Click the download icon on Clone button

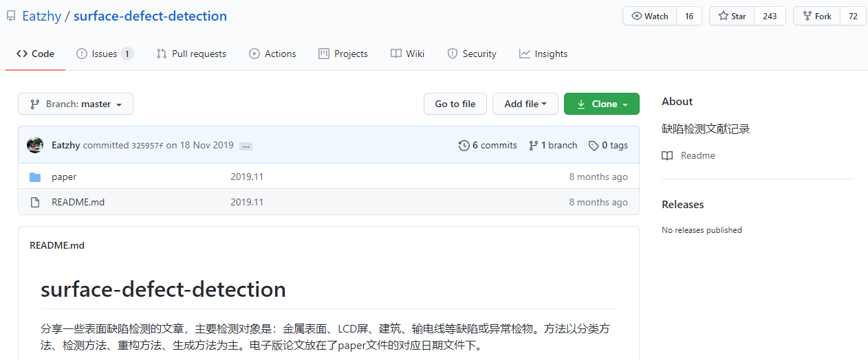point(581,104)
